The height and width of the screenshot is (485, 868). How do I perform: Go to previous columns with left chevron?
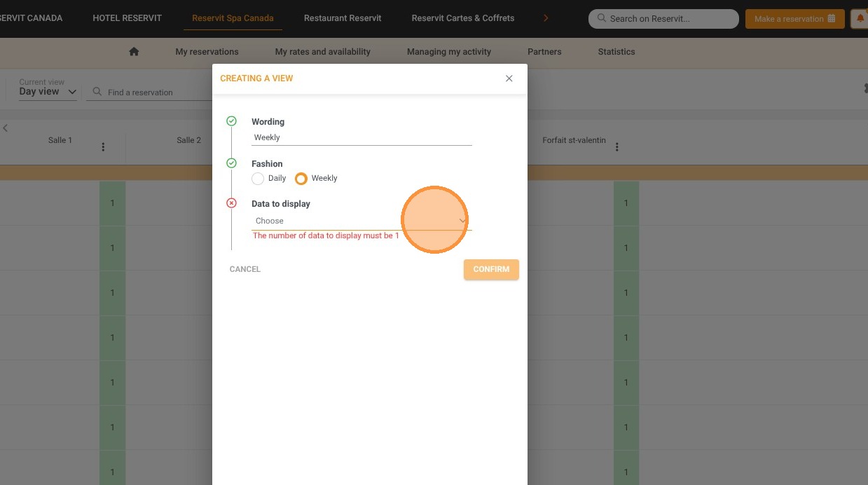[6, 128]
